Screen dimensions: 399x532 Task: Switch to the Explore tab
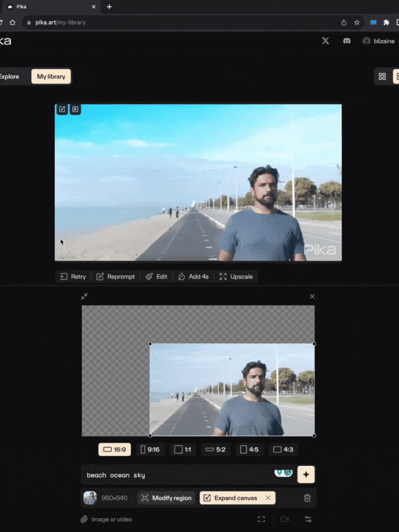(9, 77)
